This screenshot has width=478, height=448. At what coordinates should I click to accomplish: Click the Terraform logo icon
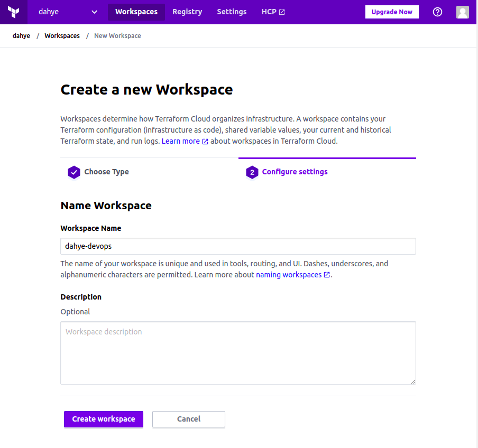(x=13, y=12)
